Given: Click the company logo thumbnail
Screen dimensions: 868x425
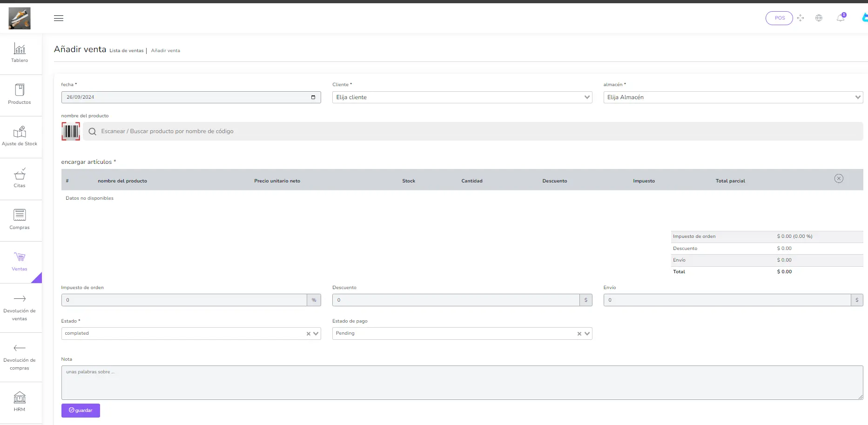Looking at the screenshot, I should point(20,18).
